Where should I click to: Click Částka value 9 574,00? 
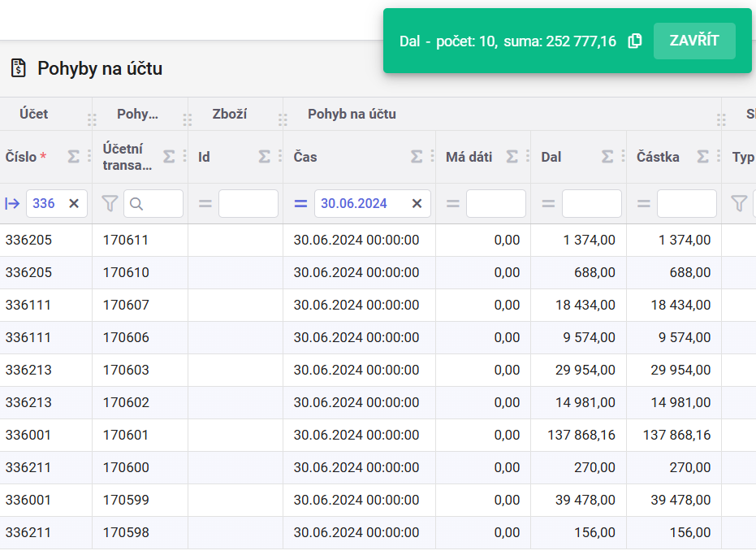point(685,337)
